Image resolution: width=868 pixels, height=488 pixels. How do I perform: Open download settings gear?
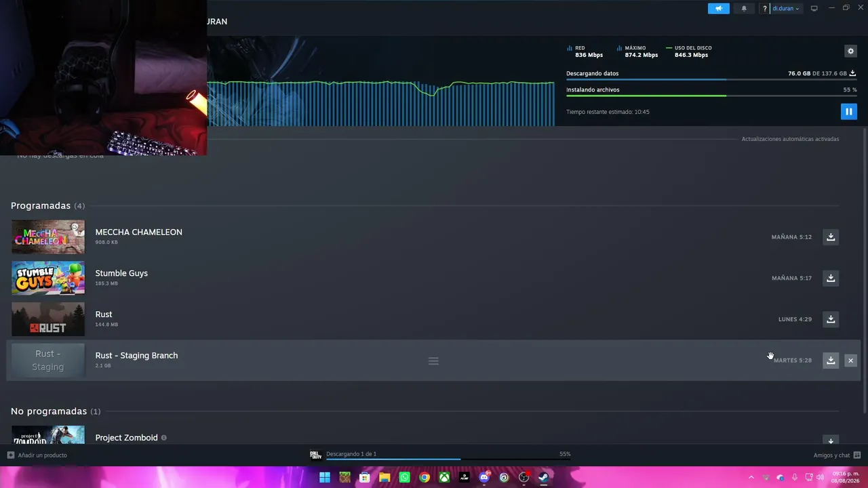tap(850, 52)
